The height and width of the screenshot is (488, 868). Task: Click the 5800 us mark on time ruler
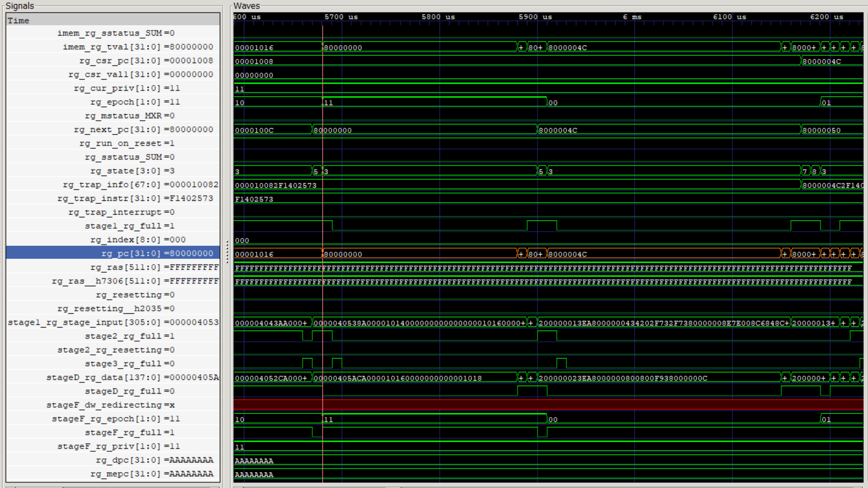coord(439,17)
